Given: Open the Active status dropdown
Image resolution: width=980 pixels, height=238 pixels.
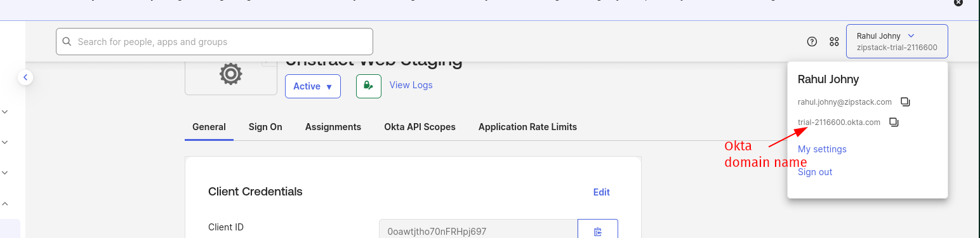Looking at the screenshot, I should tap(313, 86).
